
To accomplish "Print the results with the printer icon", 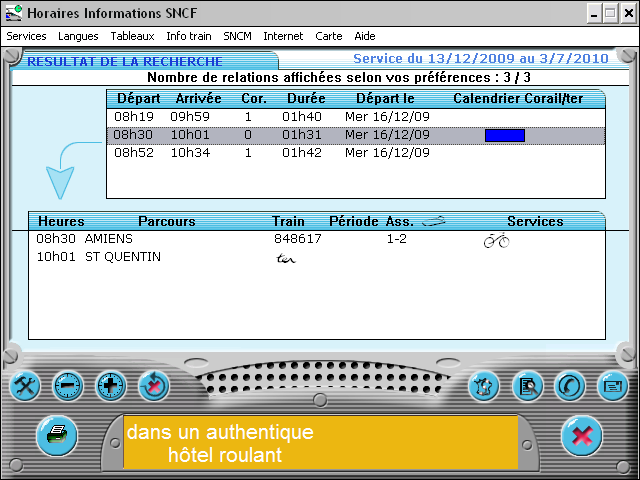I will [x=58, y=434].
